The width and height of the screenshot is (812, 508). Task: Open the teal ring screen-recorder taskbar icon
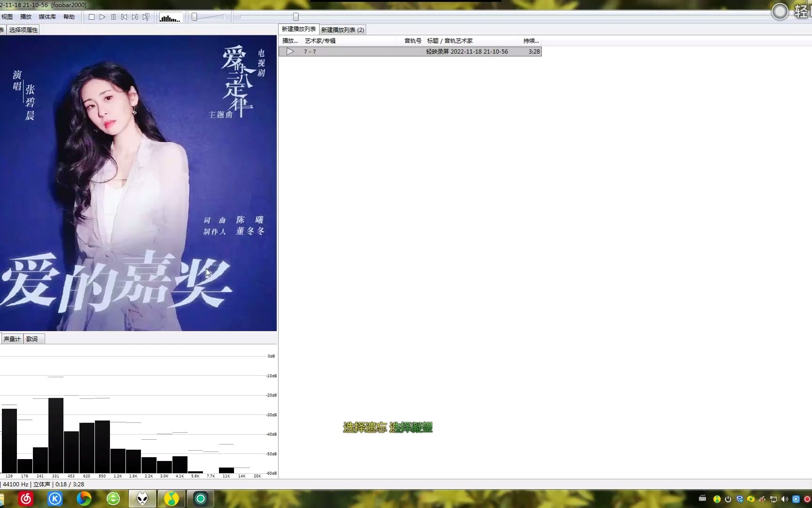click(x=201, y=499)
